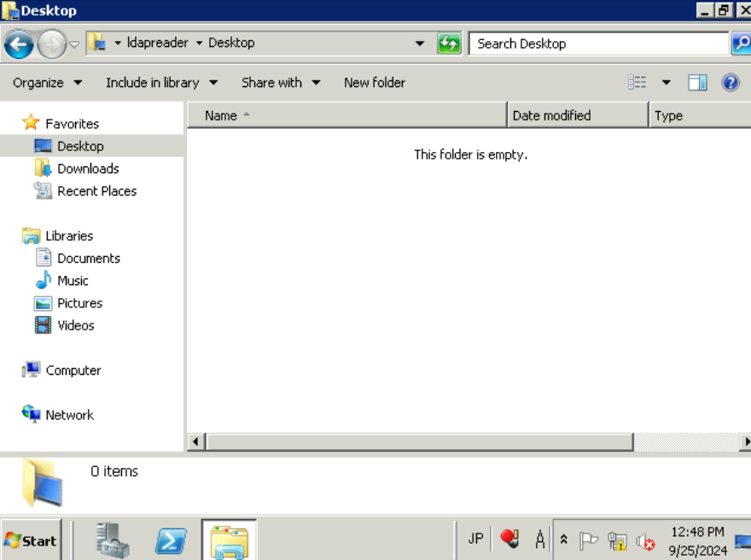The image size is (751, 560).
Task: Open the Help question mark icon
Action: point(731,83)
